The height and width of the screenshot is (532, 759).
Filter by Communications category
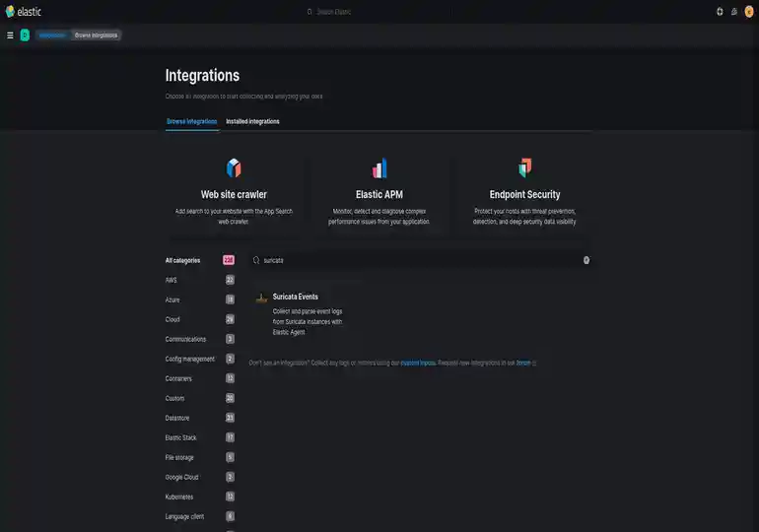click(x=200, y=339)
